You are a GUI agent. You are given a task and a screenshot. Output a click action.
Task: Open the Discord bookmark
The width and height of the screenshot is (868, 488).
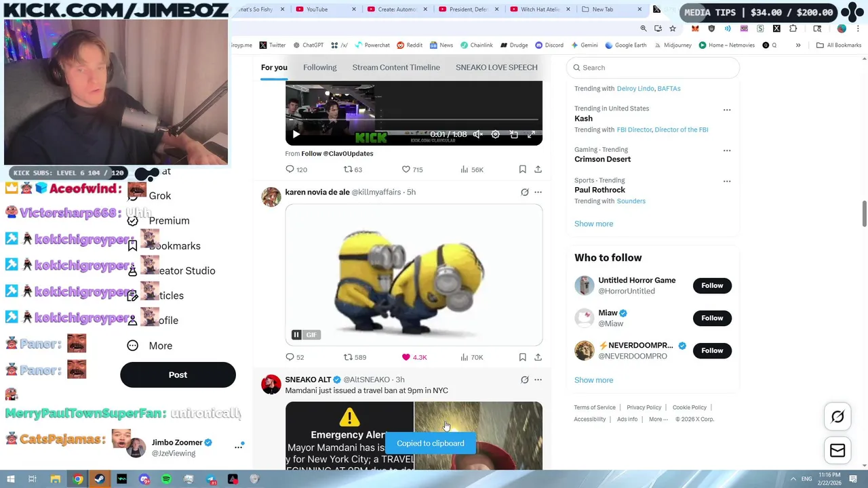pos(549,45)
